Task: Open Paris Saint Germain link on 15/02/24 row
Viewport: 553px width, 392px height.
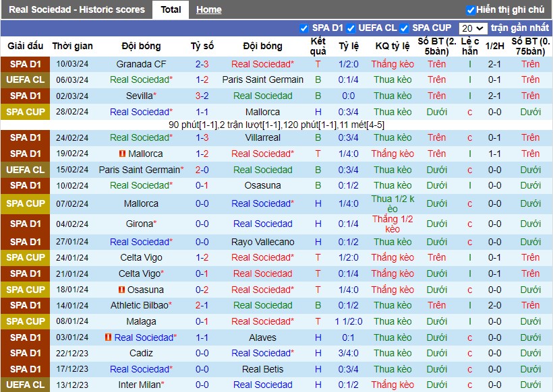Action: pyautogui.click(x=140, y=170)
